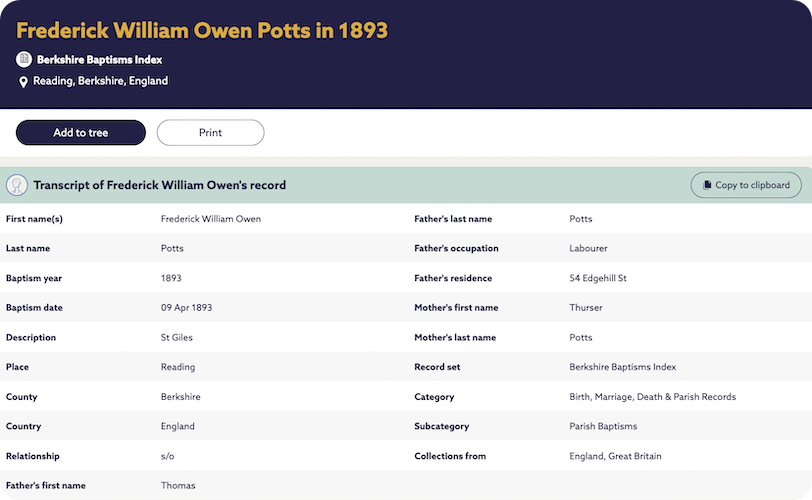Click the Frederick William Owen Potts title
Screen dimensions: 812x500
(202, 30)
